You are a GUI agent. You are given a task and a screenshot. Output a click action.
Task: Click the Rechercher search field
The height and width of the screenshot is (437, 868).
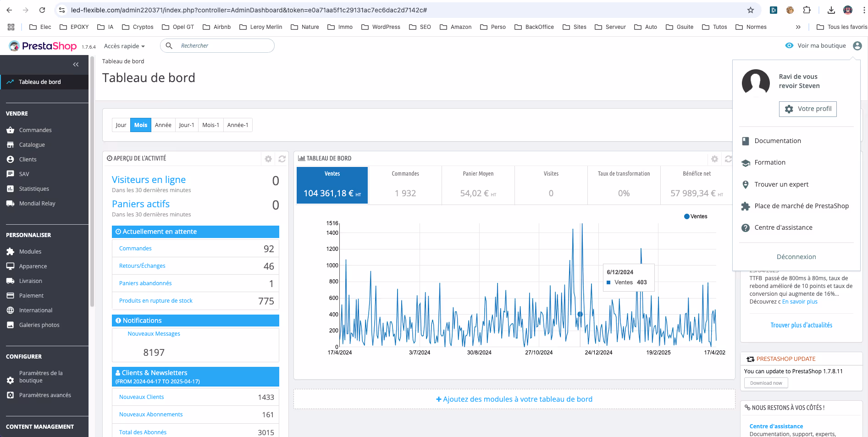coord(217,46)
